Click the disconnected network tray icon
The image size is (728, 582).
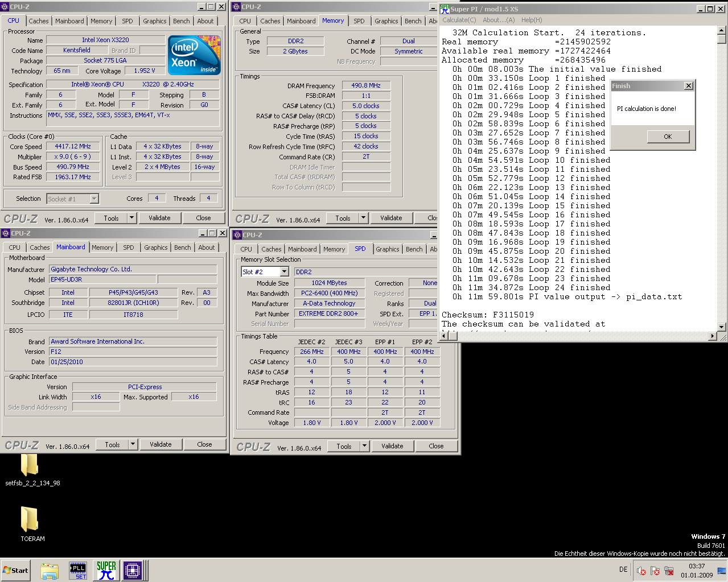pos(669,571)
